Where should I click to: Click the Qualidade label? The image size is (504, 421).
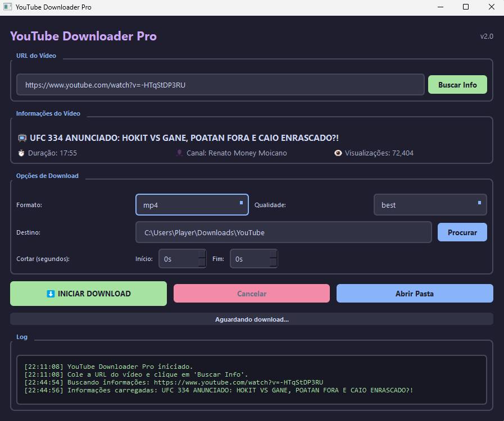coord(270,205)
